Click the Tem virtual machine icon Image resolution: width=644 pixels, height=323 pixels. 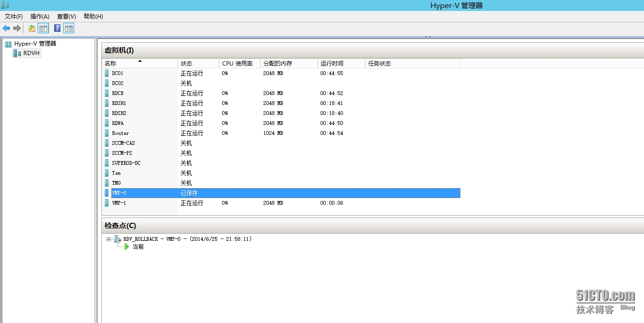coord(107,173)
